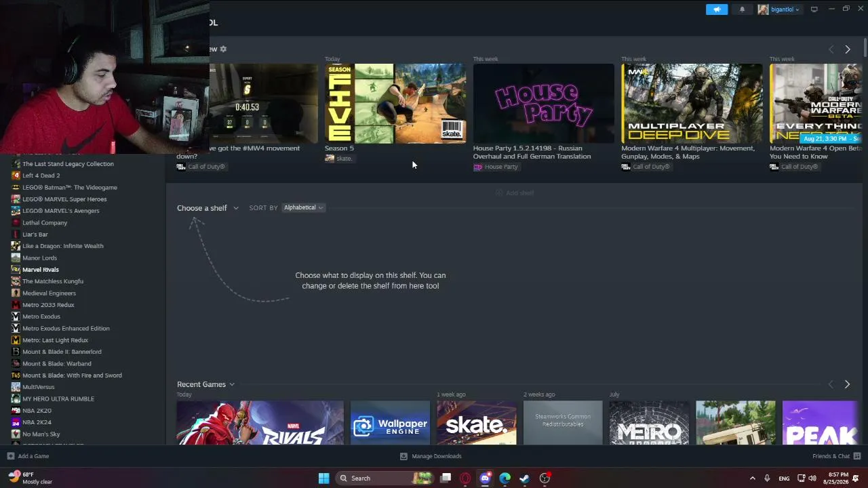Viewport: 868px width, 488px height.
Task: Click the Add shelf button
Action: tap(514, 192)
